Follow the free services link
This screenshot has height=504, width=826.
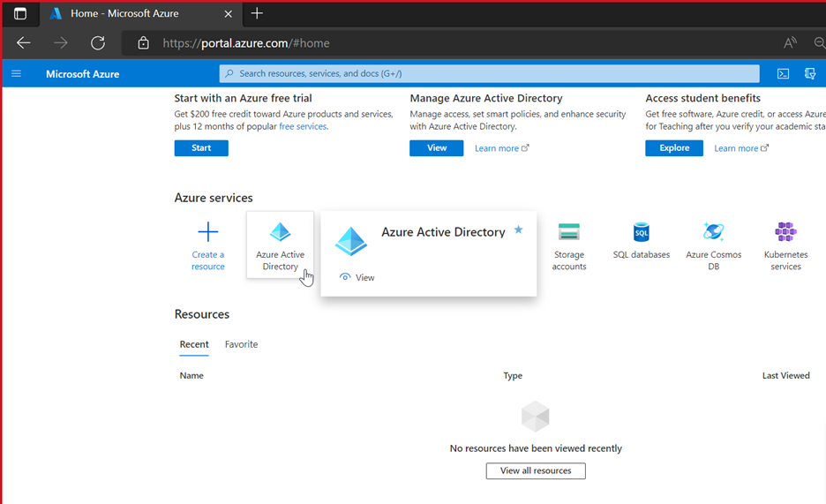tap(303, 126)
